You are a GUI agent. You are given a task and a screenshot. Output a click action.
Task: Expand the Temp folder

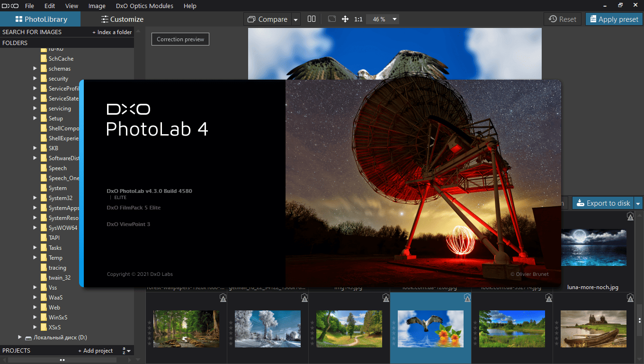point(35,258)
